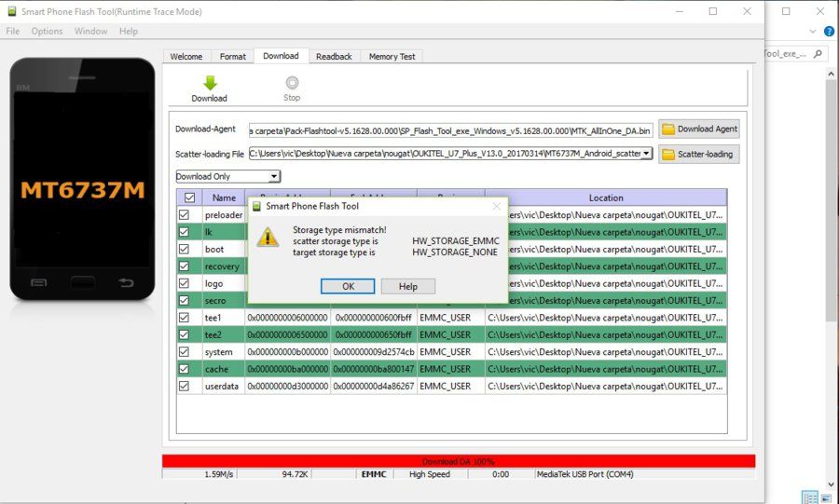
Task: Click the Download Agent browse button
Action: click(x=699, y=129)
